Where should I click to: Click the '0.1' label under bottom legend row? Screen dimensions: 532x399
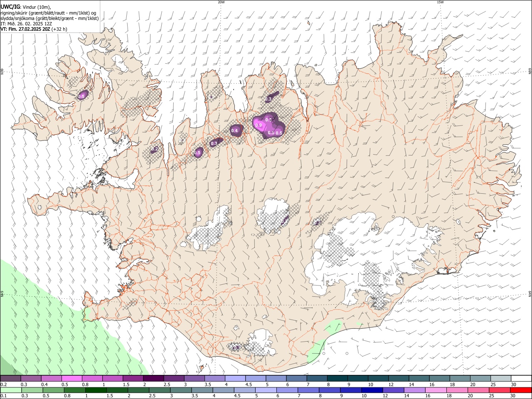coord(3,396)
